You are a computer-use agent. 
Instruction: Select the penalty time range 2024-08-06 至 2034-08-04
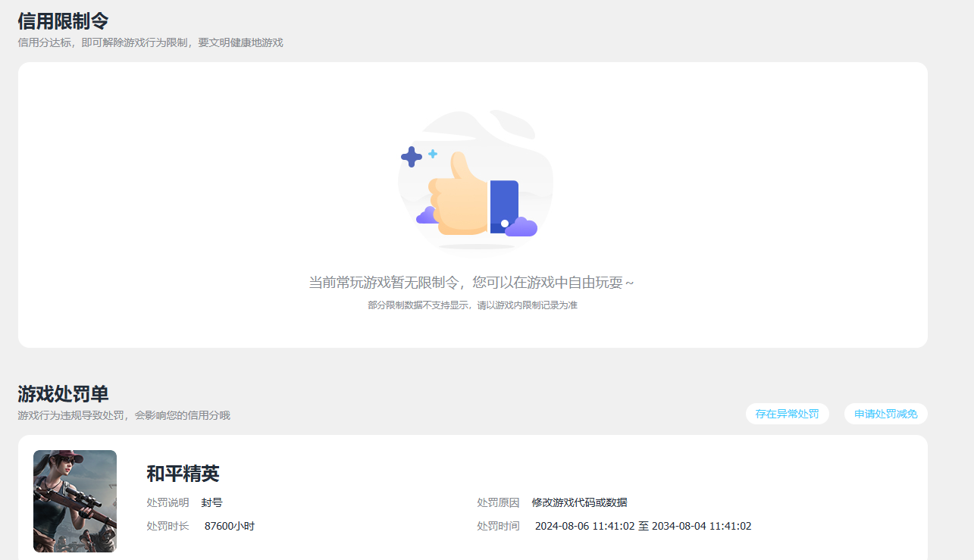pos(643,526)
